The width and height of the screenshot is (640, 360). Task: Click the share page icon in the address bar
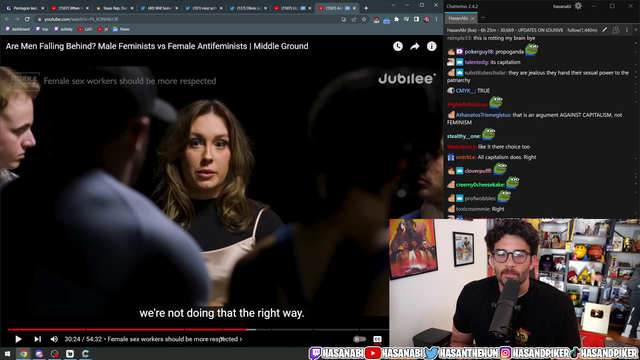click(x=353, y=19)
